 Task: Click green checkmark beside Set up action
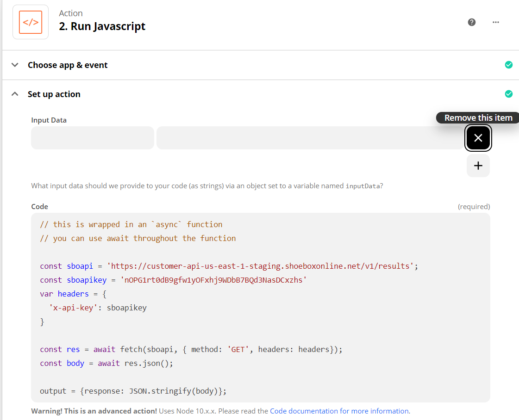[x=509, y=94]
